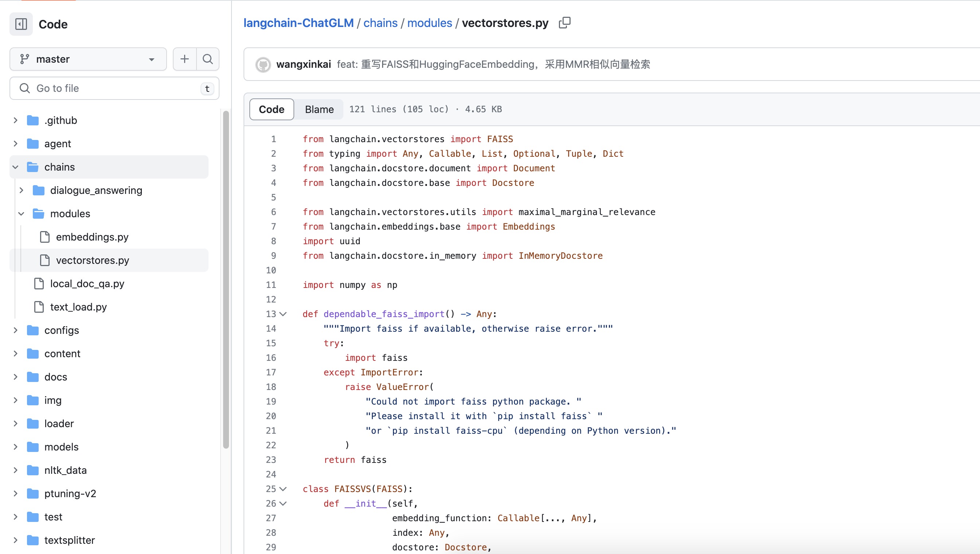This screenshot has width=980, height=554.
Task: Click the file tree scrollbar
Action: coord(226,280)
